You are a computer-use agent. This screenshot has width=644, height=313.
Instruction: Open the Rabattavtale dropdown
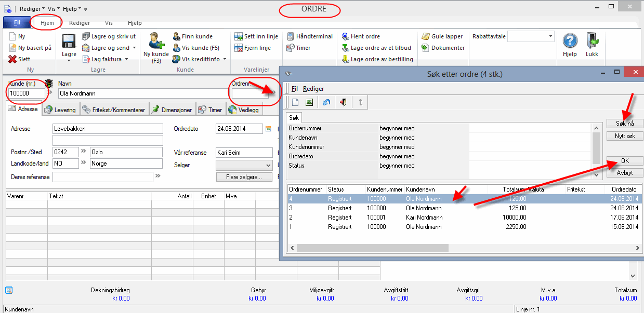tap(550, 36)
